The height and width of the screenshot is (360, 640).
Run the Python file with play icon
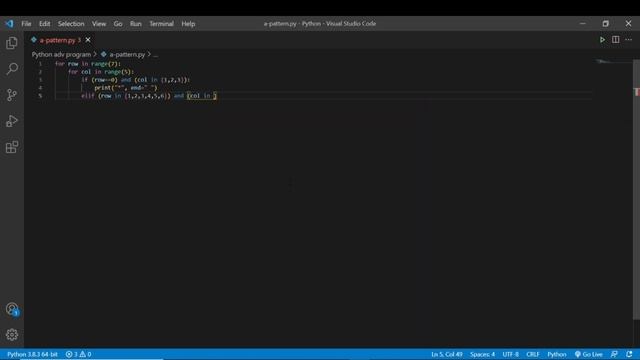tap(602, 40)
